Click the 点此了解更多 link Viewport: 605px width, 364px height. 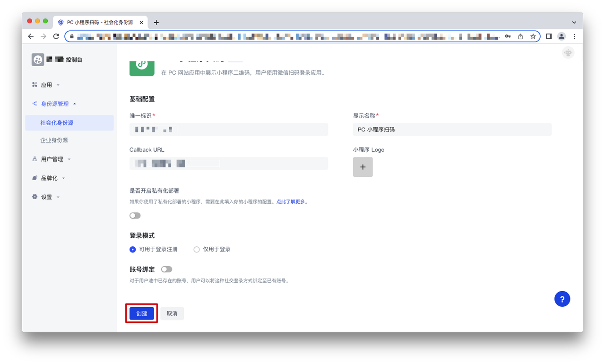click(x=292, y=202)
